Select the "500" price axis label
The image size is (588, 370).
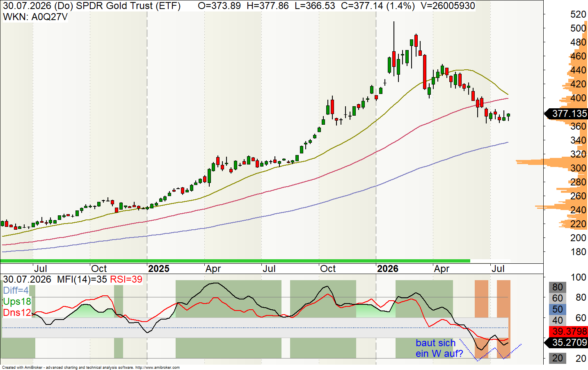click(x=578, y=28)
